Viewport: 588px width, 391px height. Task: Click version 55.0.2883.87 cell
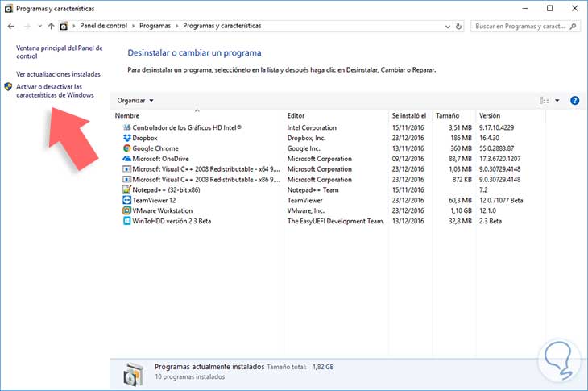coord(496,148)
